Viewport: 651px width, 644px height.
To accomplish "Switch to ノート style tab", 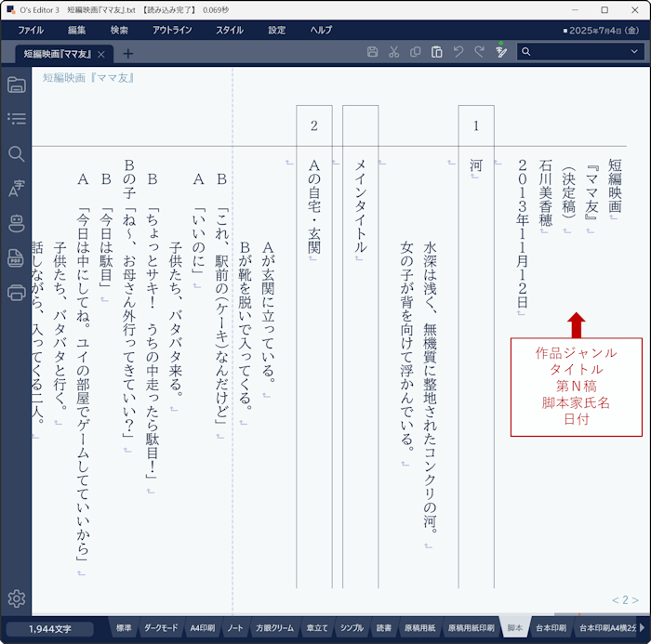I will 235,628.
